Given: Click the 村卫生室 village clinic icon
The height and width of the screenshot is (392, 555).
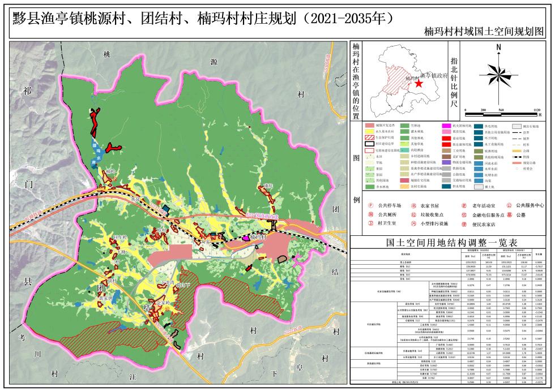Looking at the screenshot, I should point(372,224).
